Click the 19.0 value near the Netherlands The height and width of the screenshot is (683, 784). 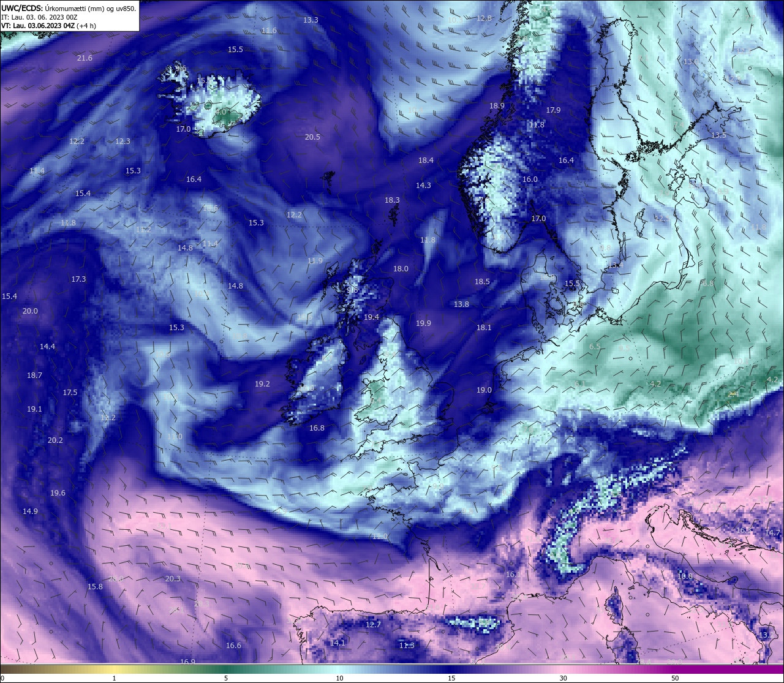click(484, 390)
